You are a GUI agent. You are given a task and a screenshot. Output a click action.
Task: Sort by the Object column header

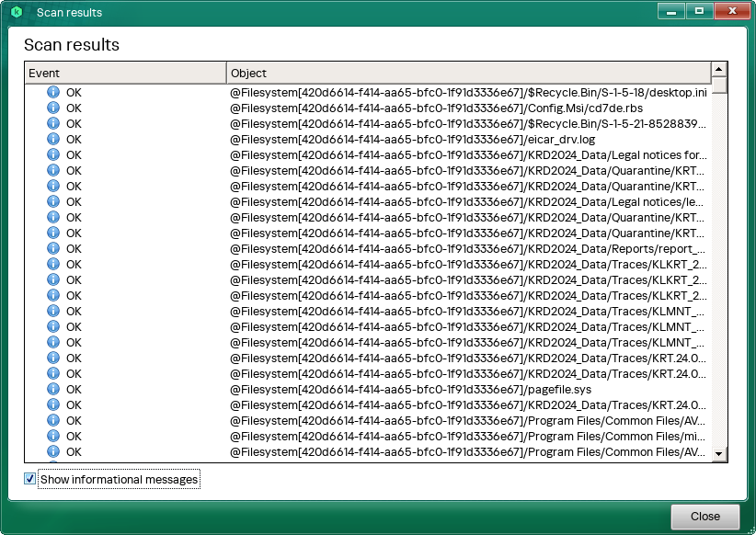[467, 73]
